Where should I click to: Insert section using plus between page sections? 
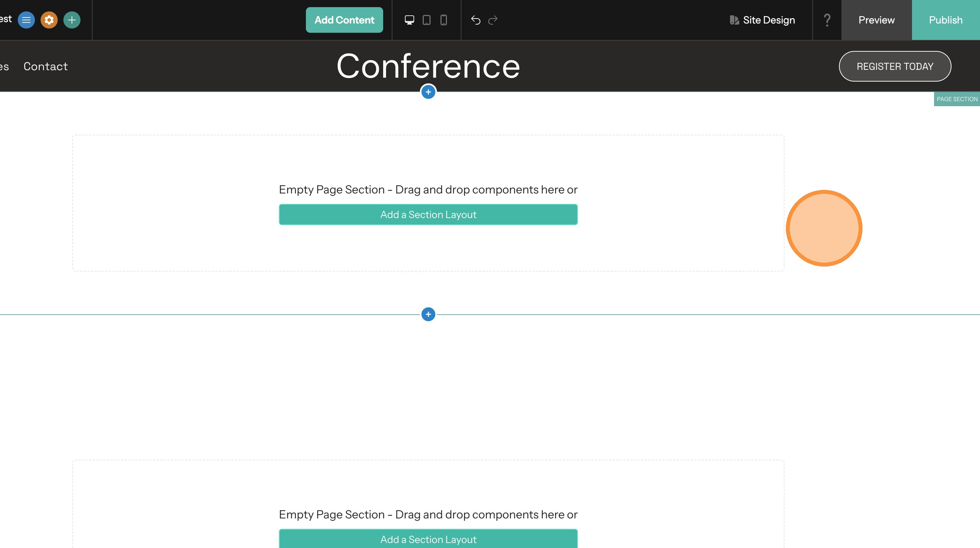[x=428, y=314]
